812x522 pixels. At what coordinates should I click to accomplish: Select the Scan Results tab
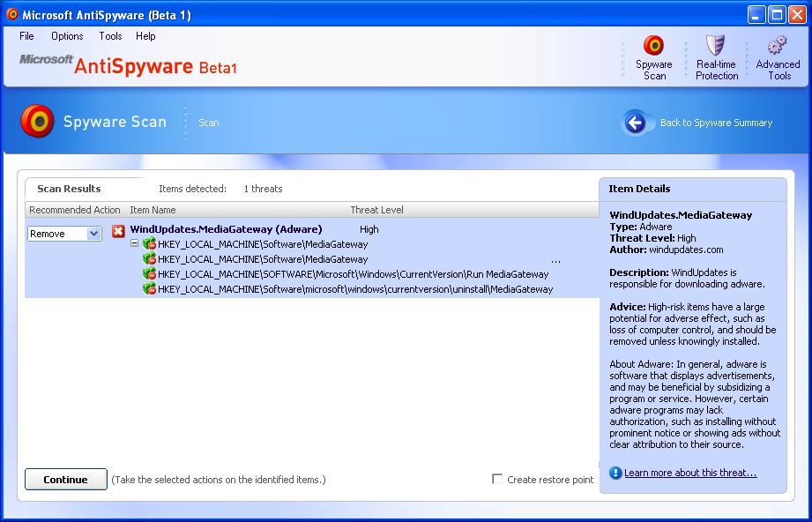(x=69, y=189)
